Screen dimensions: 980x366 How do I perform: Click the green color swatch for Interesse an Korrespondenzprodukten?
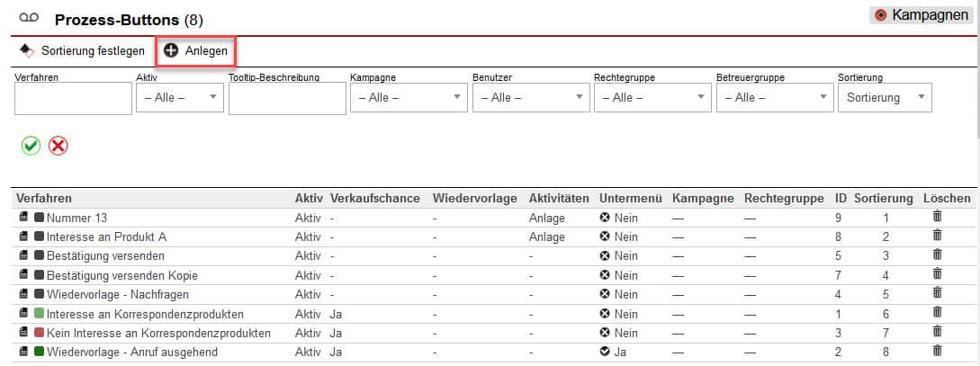pyautogui.click(x=39, y=314)
